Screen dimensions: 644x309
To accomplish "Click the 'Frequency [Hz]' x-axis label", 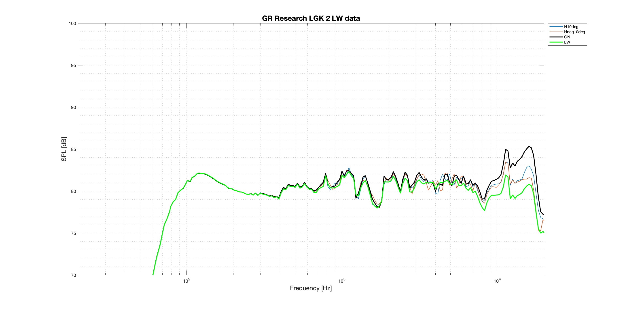I will [x=311, y=288].
